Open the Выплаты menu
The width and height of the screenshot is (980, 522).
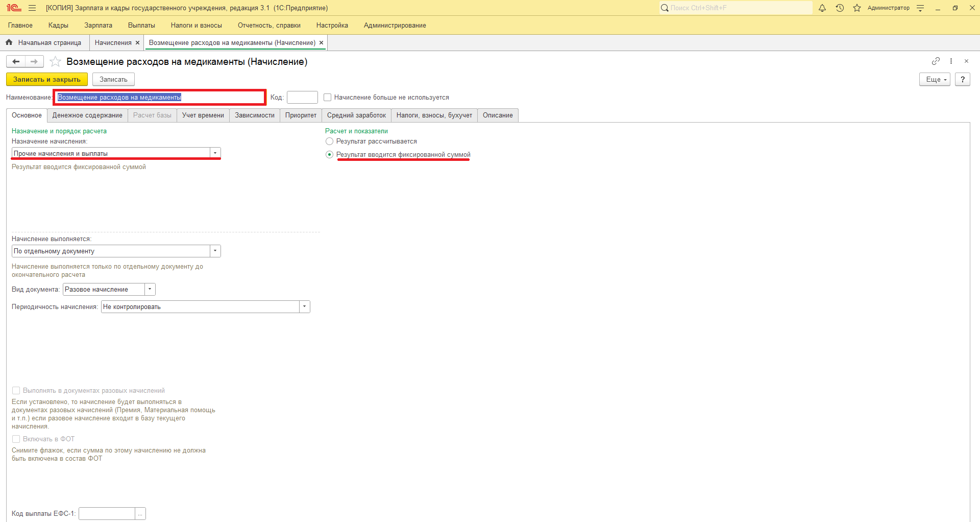coord(141,25)
